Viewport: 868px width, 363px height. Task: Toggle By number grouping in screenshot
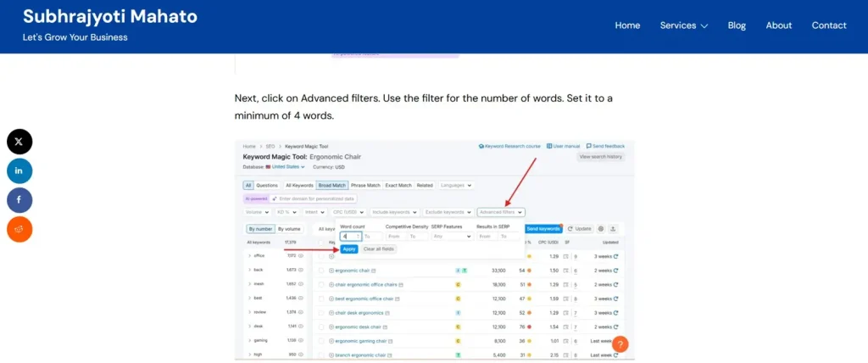tap(260, 229)
